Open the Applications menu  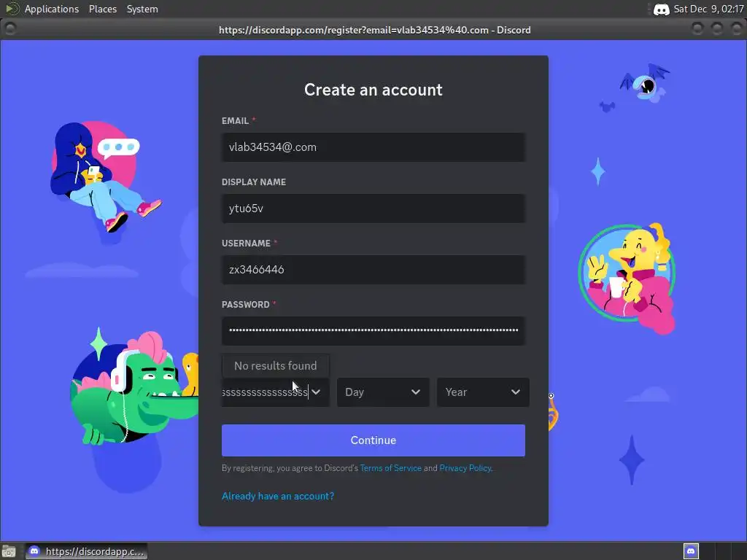(52, 9)
